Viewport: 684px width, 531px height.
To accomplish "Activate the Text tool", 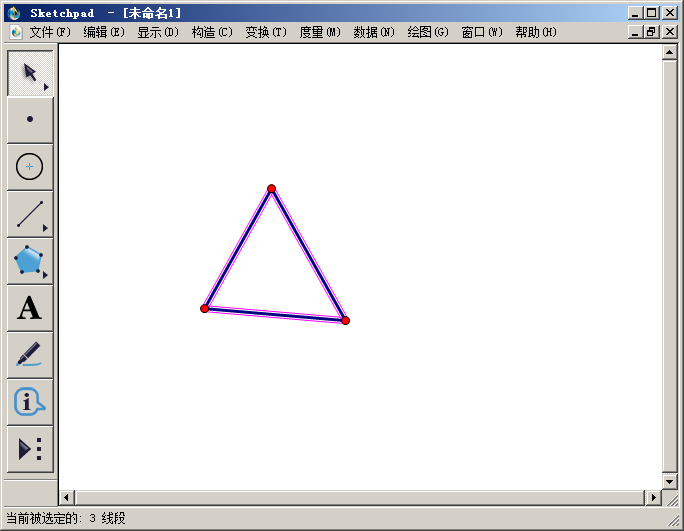I will pos(30,308).
